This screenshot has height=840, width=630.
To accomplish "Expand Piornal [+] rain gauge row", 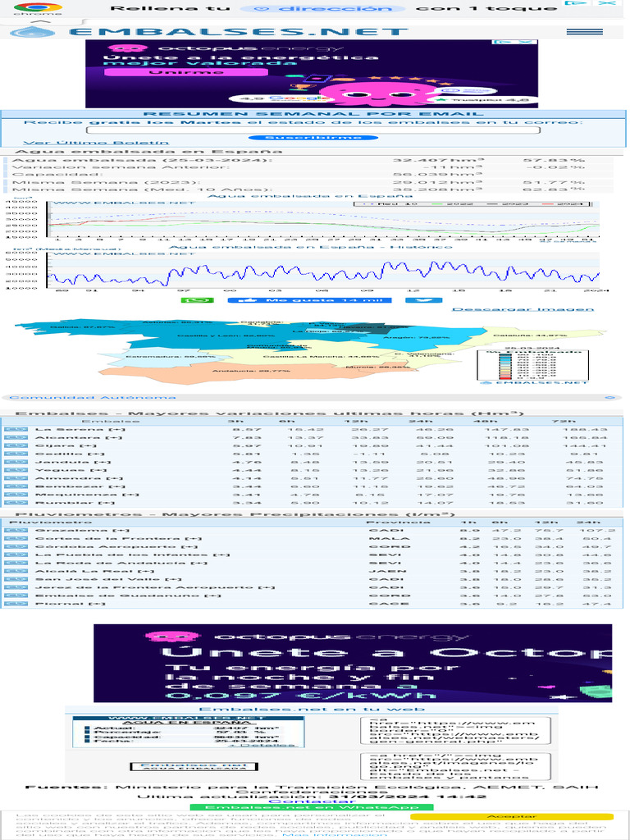I will coord(71,604).
